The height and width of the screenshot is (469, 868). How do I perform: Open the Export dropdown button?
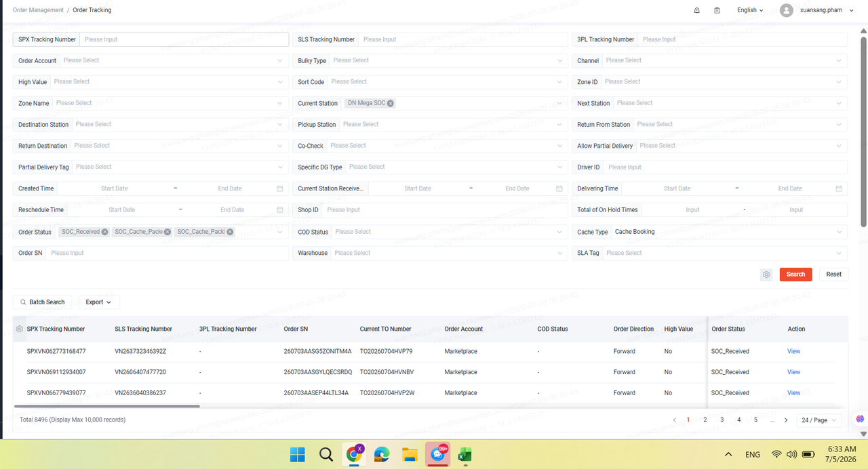(x=99, y=302)
